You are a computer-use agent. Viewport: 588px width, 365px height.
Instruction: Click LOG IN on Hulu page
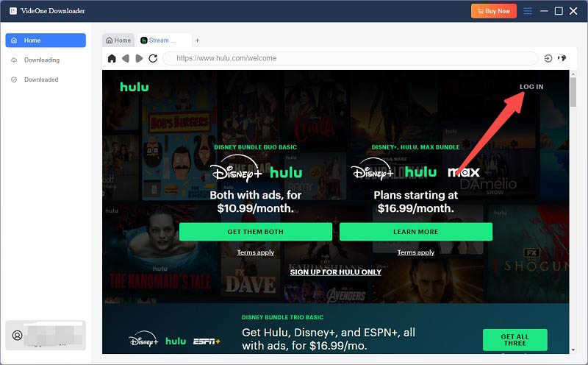tap(531, 87)
